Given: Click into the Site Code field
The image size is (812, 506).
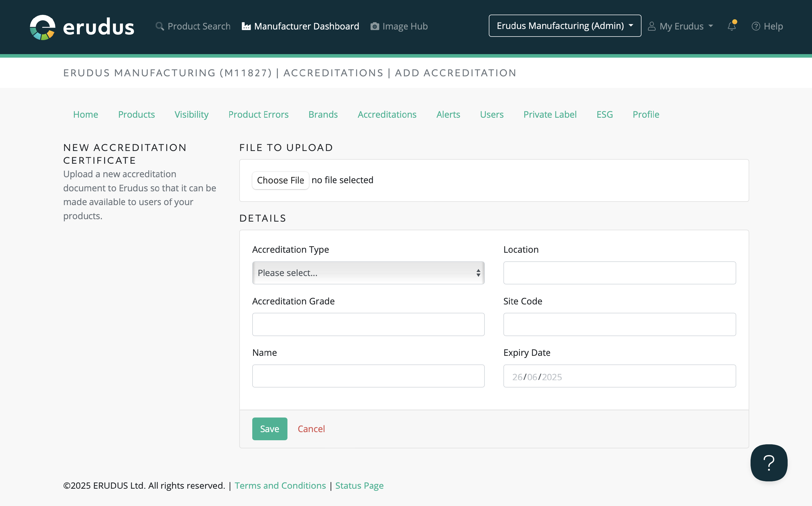Looking at the screenshot, I should (x=619, y=324).
